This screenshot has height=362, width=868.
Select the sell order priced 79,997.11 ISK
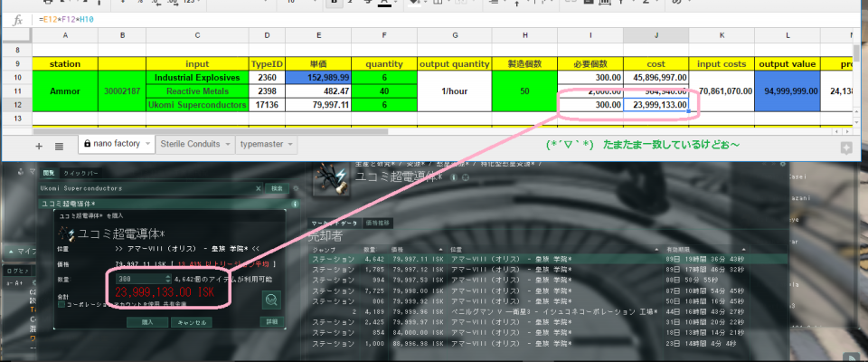click(x=548, y=259)
